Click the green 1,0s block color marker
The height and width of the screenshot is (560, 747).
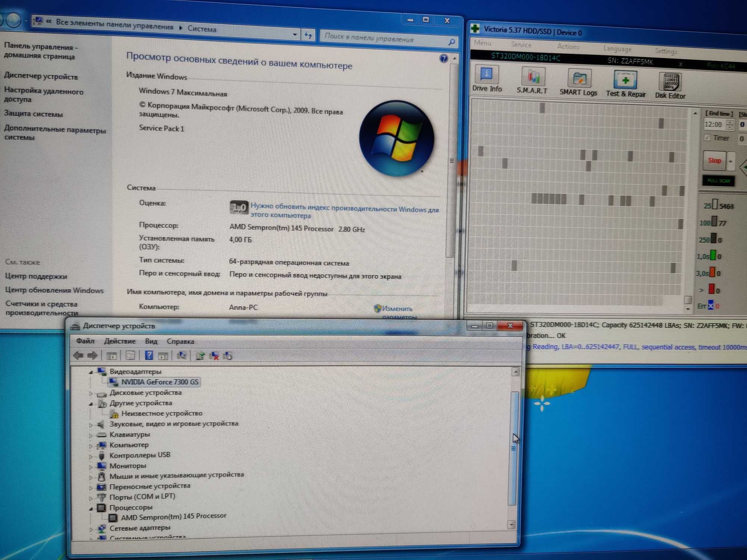click(x=712, y=255)
